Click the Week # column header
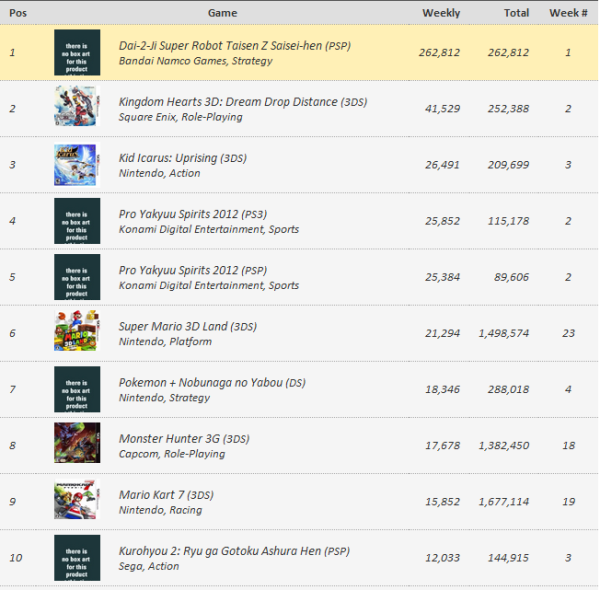The image size is (600, 590). pyautogui.click(x=567, y=13)
